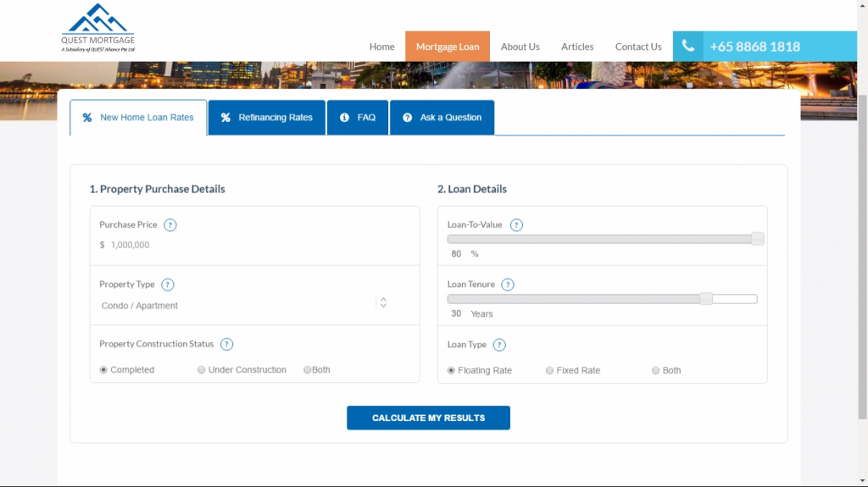Select the Fixed Rate loan type
The image size is (868, 487).
[550, 371]
